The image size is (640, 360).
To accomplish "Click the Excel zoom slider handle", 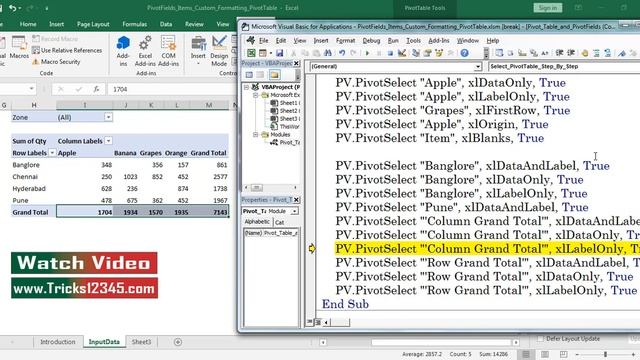I will [605, 354].
